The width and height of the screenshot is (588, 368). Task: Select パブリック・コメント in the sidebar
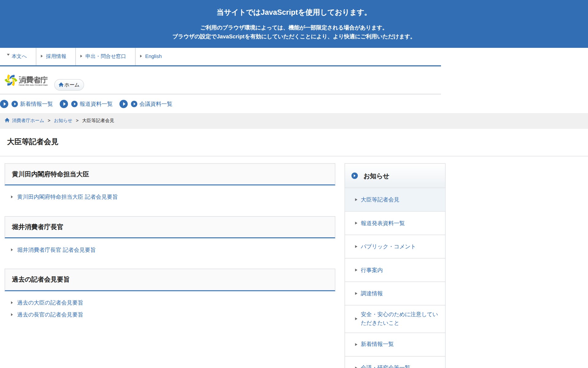388,247
